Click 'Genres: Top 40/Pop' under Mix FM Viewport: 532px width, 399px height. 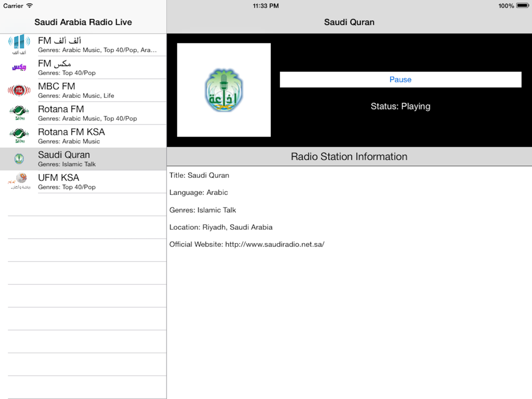point(67,72)
